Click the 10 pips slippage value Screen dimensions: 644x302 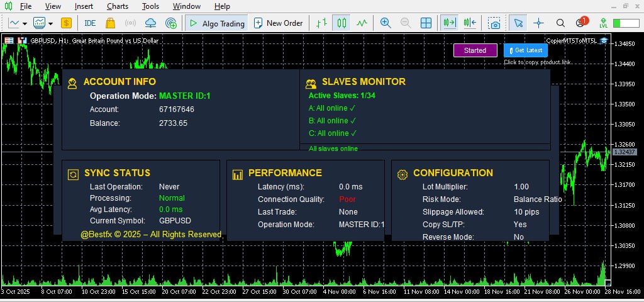526,212
